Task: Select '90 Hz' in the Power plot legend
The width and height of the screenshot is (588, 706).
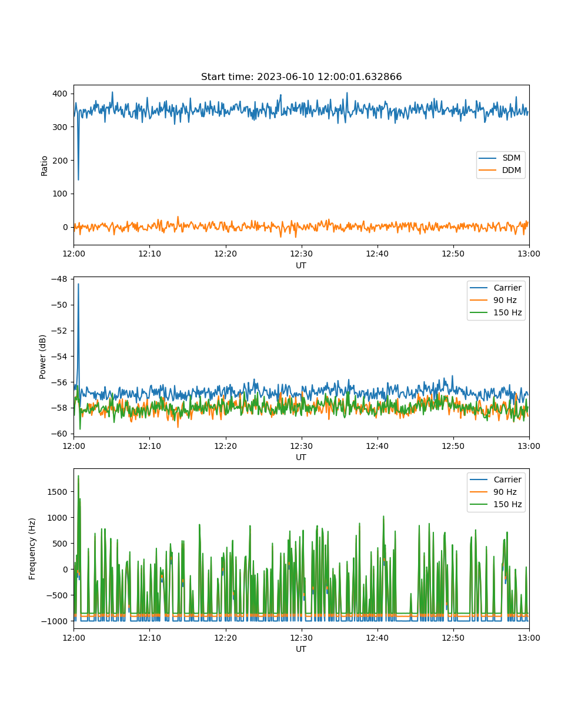Action: pyautogui.click(x=505, y=300)
